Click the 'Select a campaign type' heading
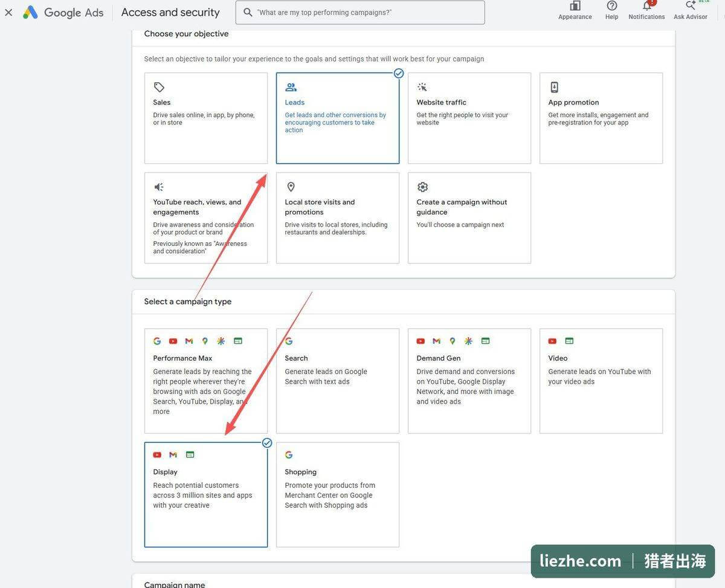 (188, 302)
